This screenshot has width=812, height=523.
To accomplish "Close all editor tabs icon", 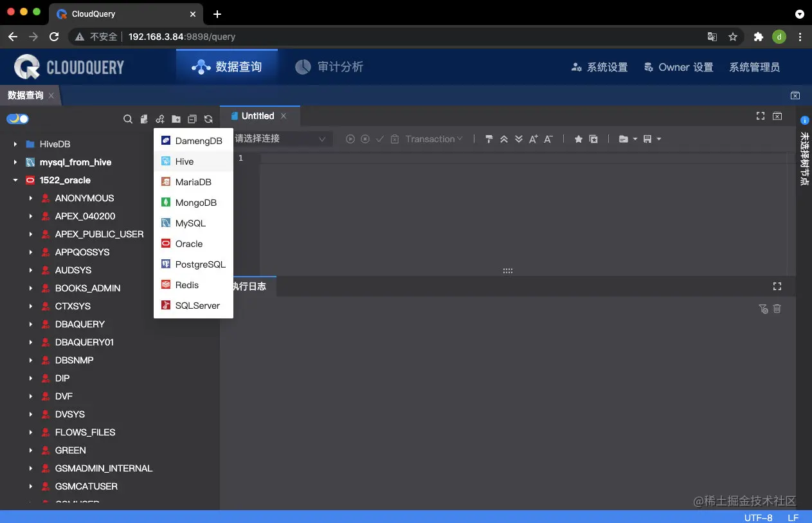I will click(x=777, y=116).
